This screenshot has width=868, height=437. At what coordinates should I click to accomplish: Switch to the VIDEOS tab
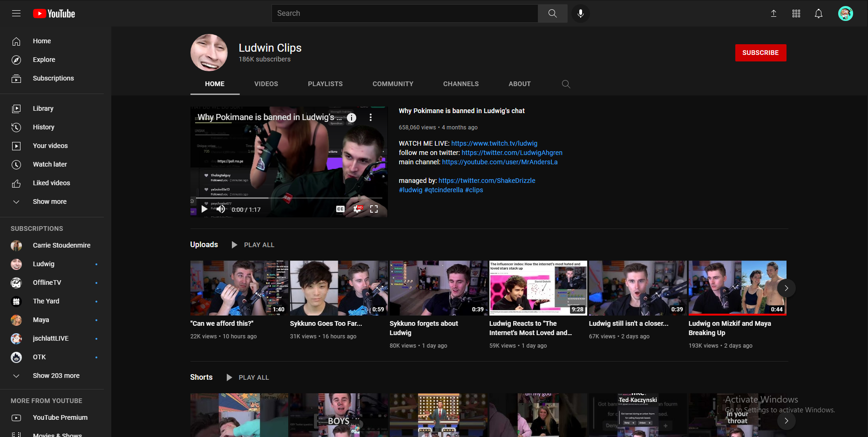[x=266, y=84]
